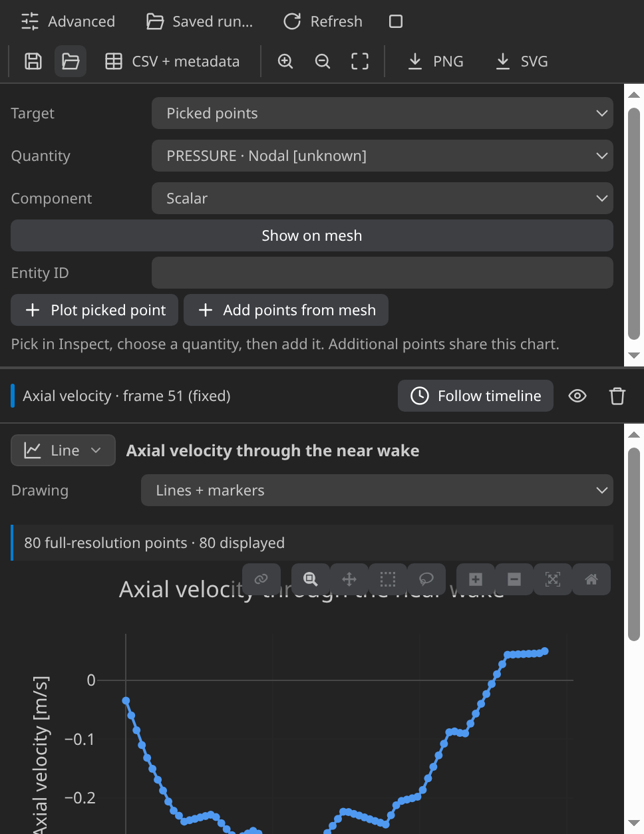Open Saved runs menu
The image size is (644, 834).
[200, 21]
